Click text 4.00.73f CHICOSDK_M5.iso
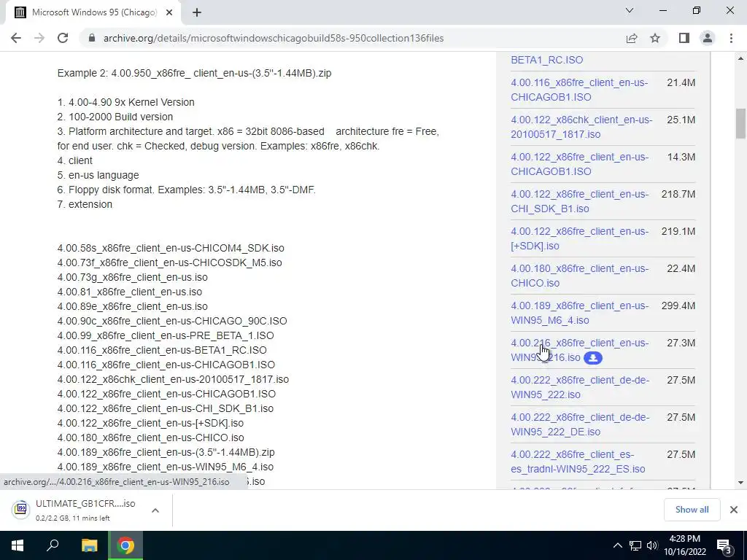 (x=169, y=262)
